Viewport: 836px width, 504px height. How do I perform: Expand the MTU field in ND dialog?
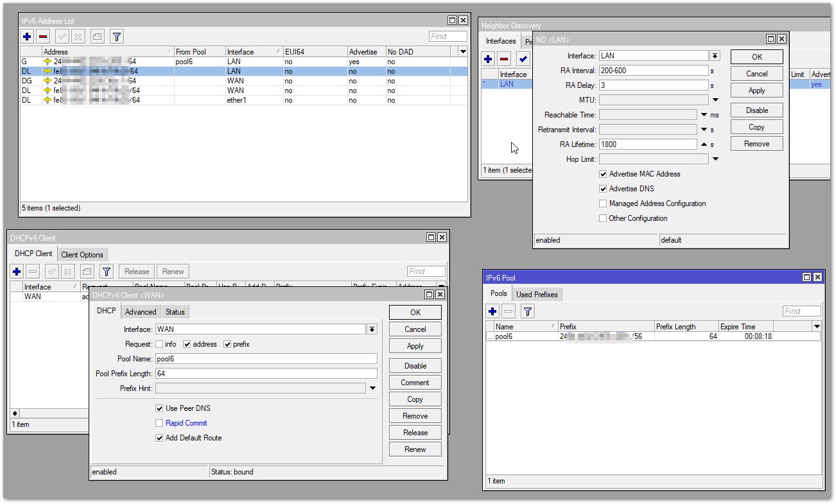tap(715, 100)
